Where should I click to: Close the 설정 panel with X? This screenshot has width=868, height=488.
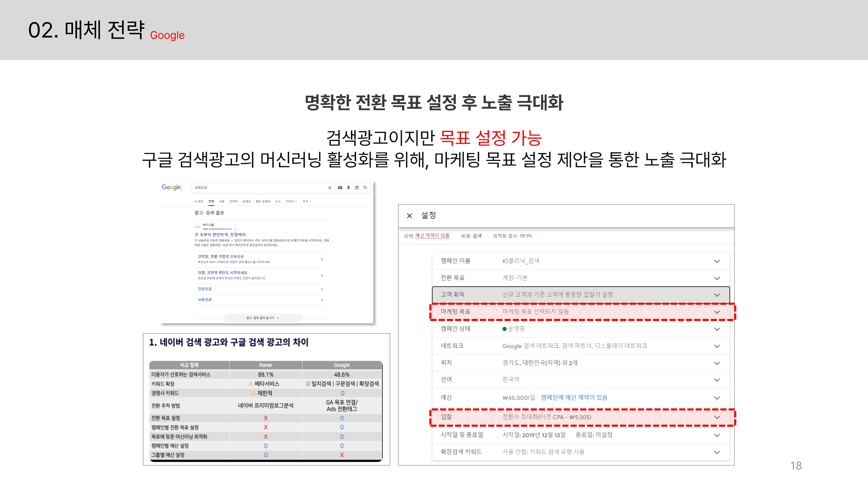pyautogui.click(x=409, y=216)
